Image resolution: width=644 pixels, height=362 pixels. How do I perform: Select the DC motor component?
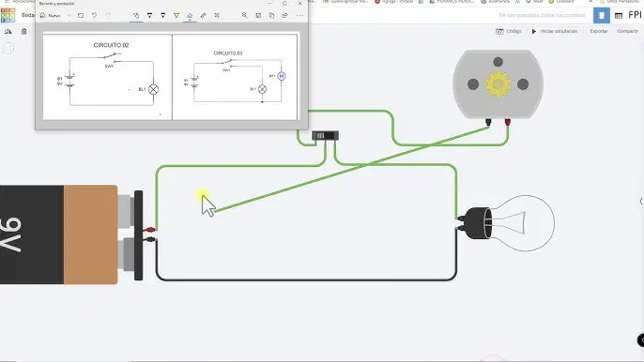click(498, 84)
